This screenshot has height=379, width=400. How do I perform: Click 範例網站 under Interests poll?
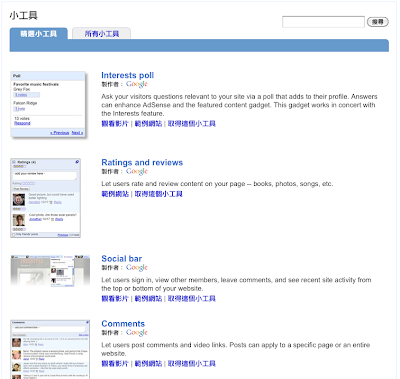point(148,124)
